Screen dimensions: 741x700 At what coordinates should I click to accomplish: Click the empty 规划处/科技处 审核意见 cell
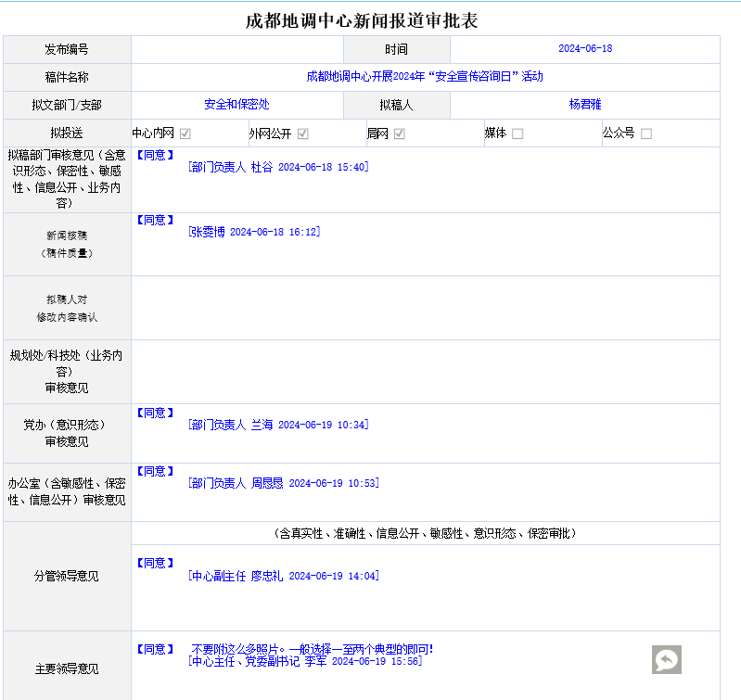point(426,372)
